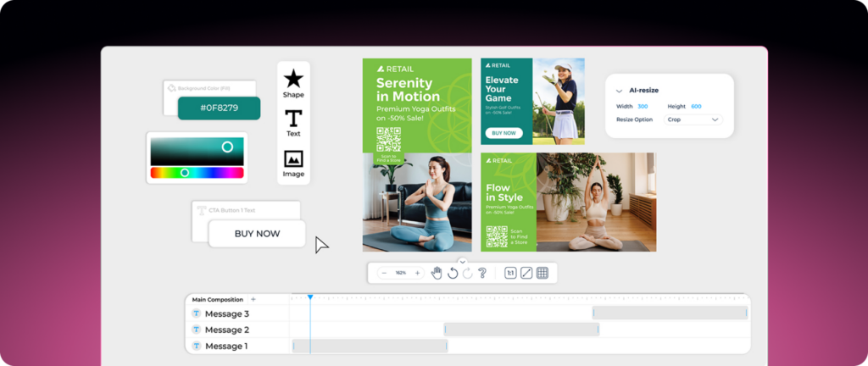
Task: Select the Shape star tool
Action: tap(293, 80)
